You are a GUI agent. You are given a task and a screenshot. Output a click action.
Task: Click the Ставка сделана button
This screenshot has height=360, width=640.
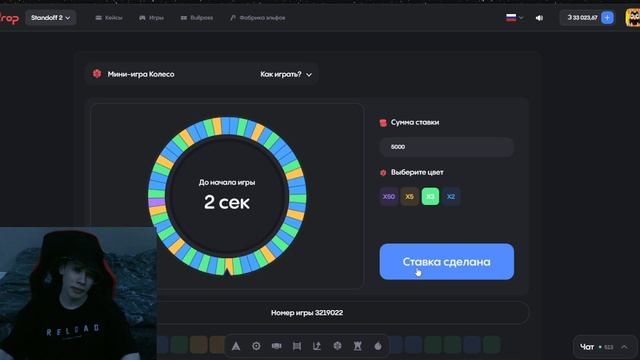447,262
